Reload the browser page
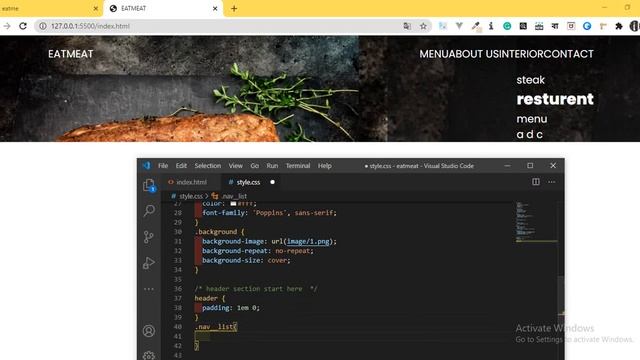Viewport: 640px width, 360px height. 23,26
